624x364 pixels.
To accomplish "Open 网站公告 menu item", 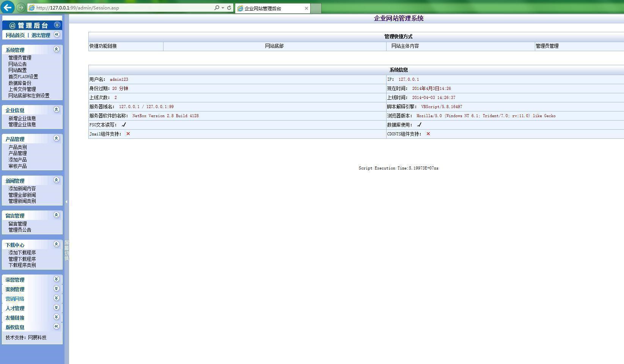I will (x=17, y=64).
